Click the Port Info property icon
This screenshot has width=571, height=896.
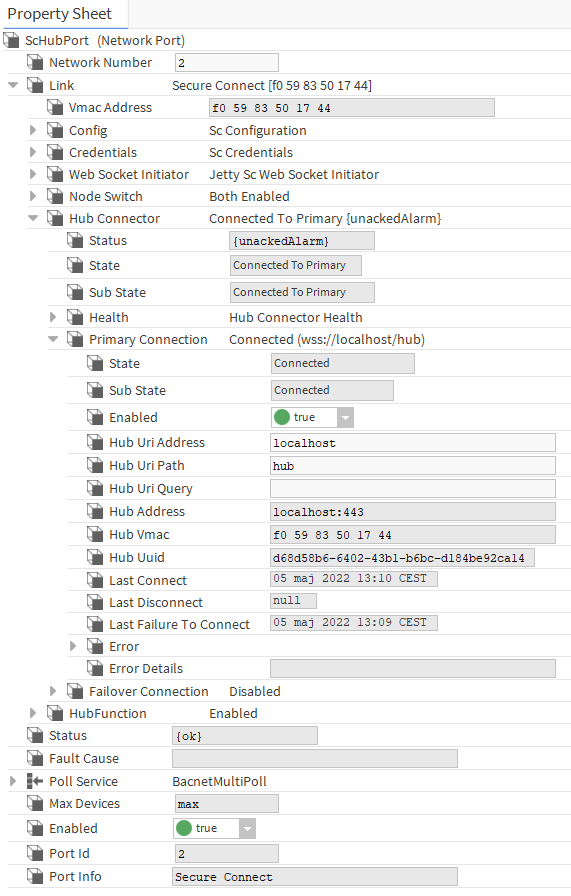click(35, 876)
